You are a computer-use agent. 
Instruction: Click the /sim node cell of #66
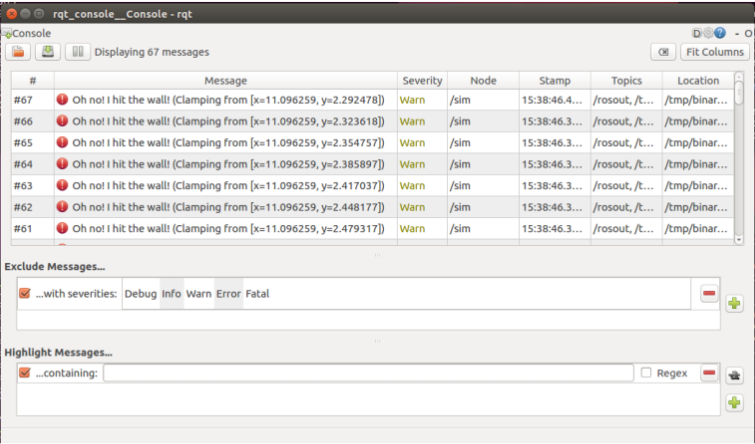tap(483, 121)
